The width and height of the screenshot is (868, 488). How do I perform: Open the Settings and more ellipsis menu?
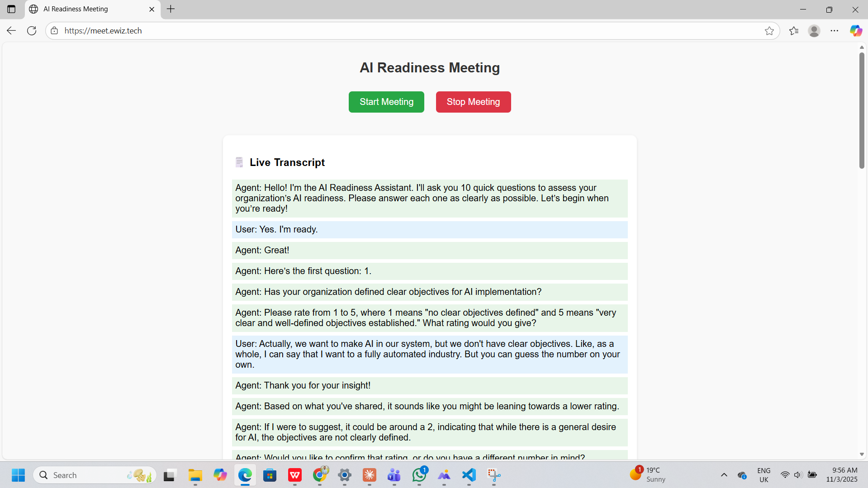click(834, 31)
